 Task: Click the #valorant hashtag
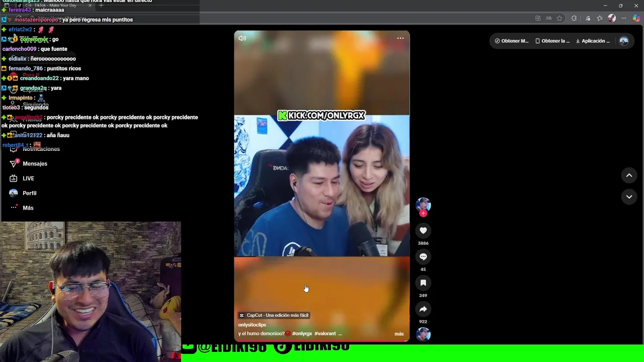tap(325, 333)
